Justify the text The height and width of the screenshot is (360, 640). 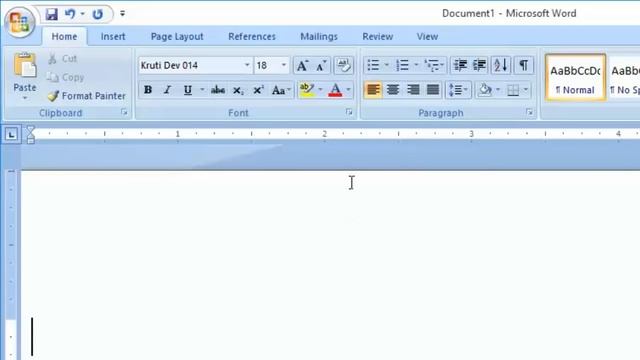point(433,90)
